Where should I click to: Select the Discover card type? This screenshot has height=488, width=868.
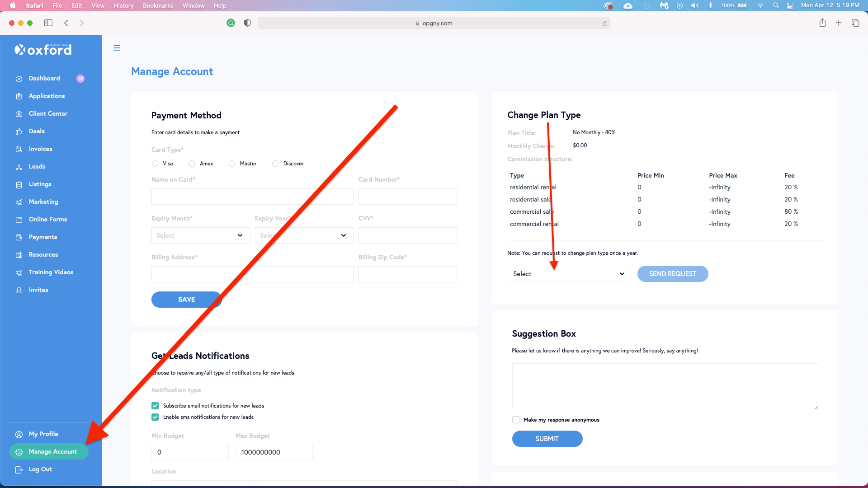click(275, 164)
